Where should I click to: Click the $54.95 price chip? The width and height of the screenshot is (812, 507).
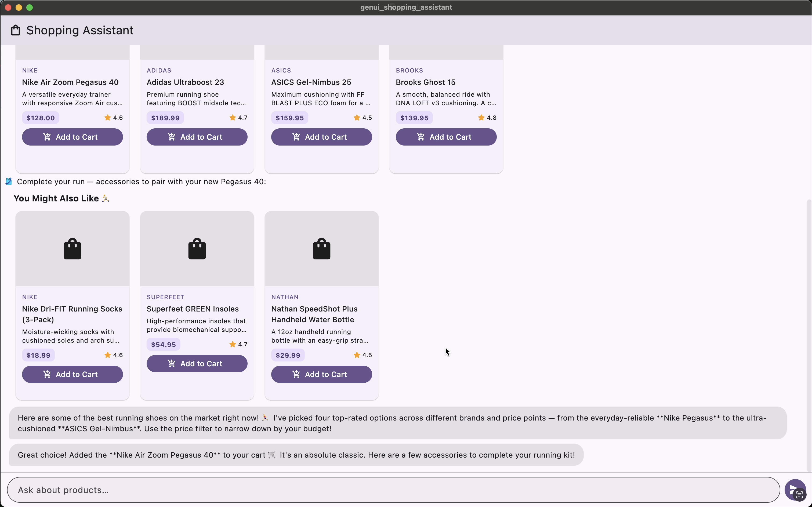163,345
